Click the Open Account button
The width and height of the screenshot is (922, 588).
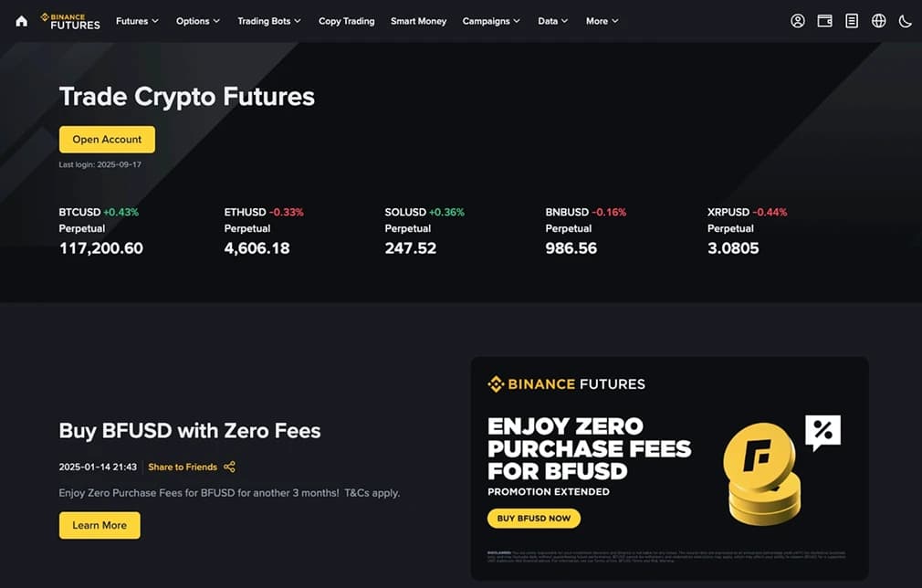(x=107, y=139)
